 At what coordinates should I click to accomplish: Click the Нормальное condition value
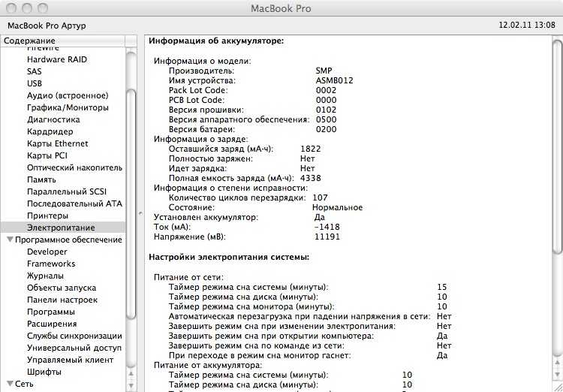337,207
